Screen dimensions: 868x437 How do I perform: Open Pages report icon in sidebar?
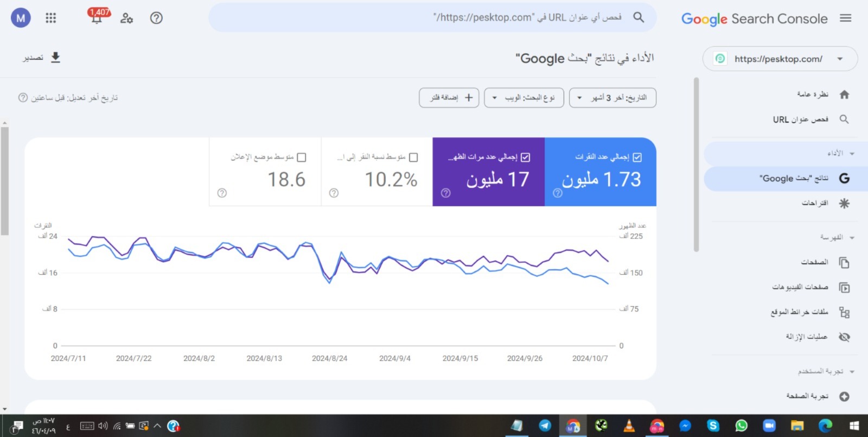[x=844, y=262]
